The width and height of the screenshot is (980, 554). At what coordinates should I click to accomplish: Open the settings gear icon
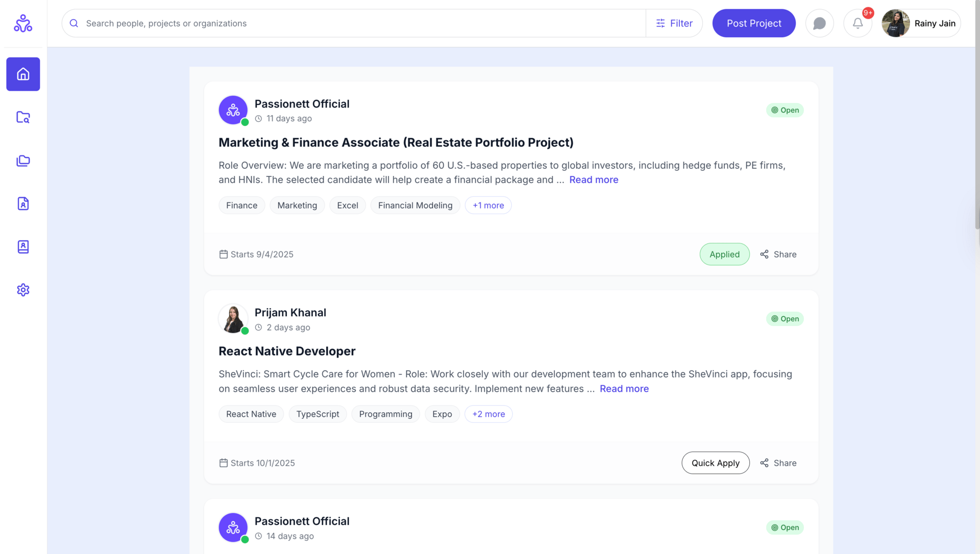pyautogui.click(x=23, y=290)
